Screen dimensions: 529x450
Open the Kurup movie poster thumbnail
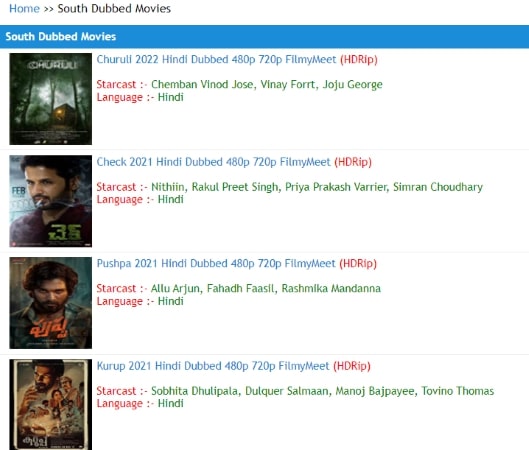[x=51, y=404]
